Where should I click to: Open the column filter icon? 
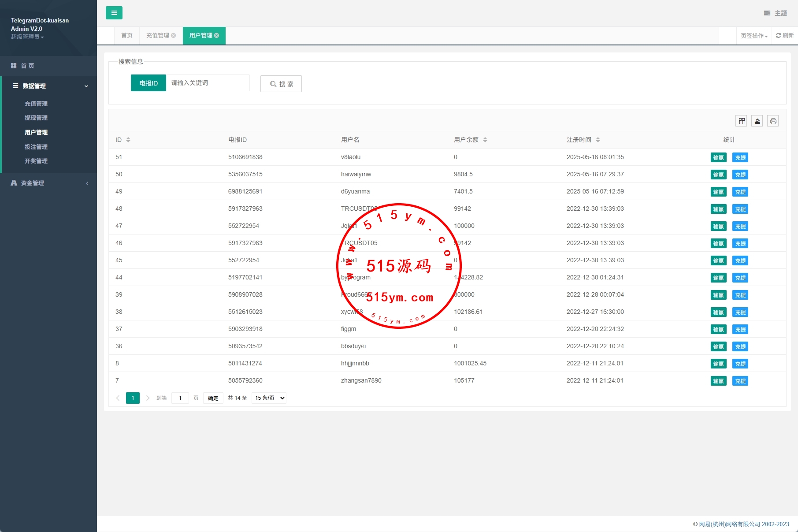tap(742, 121)
